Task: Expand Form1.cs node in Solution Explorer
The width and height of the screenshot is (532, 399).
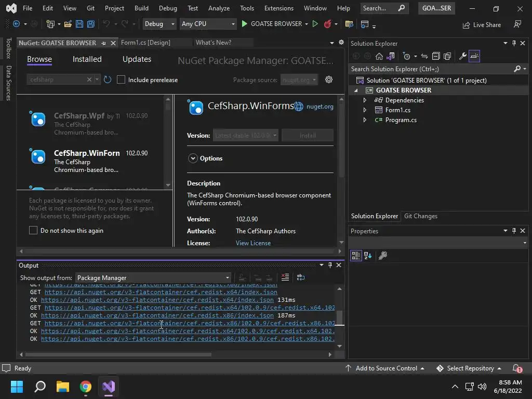Action: [x=365, y=110]
